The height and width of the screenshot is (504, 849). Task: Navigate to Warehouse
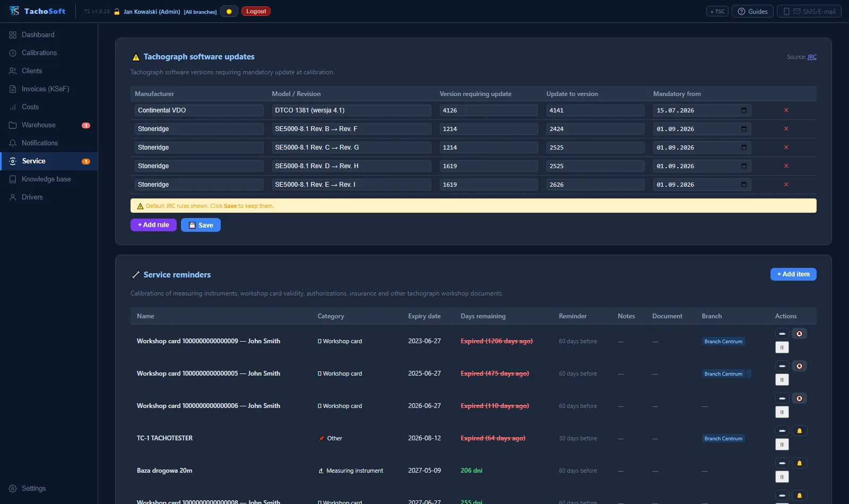click(49, 125)
